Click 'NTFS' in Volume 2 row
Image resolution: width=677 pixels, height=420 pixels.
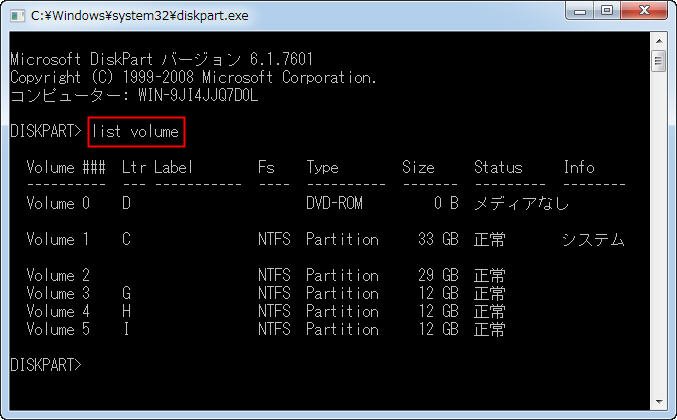[274, 275]
